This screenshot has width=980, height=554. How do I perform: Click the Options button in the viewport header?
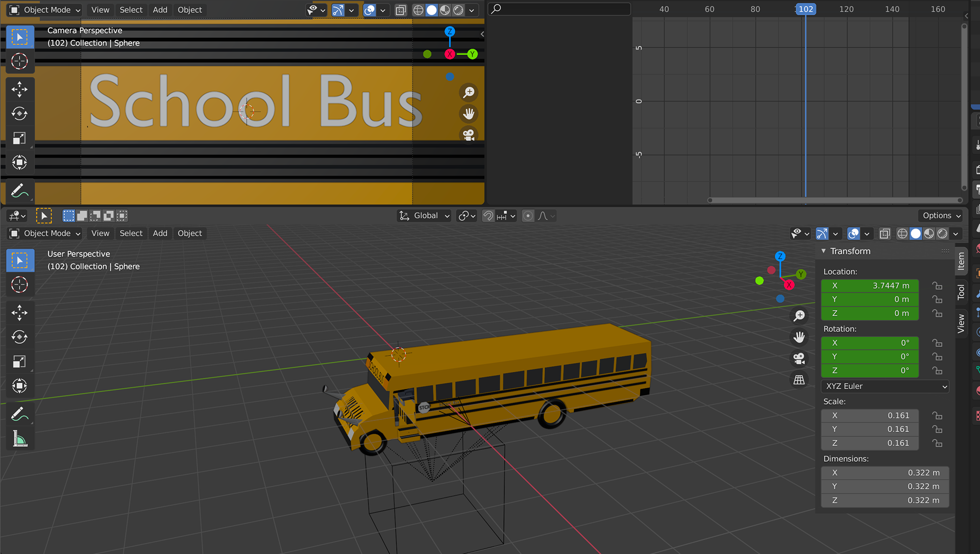tap(940, 215)
